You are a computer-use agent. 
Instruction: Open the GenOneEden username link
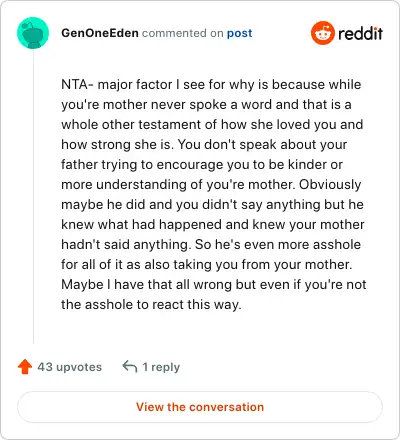tap(100, 33)
